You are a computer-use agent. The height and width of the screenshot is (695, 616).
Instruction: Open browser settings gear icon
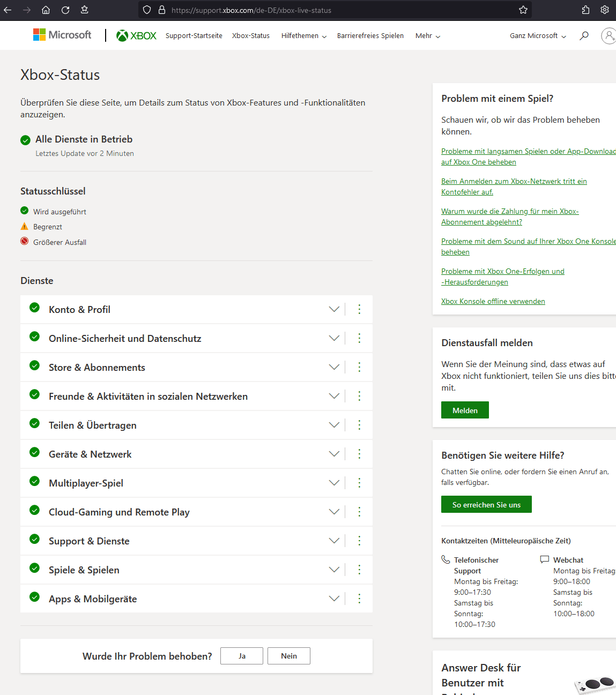pyautogui.click(x=605, y=10)
